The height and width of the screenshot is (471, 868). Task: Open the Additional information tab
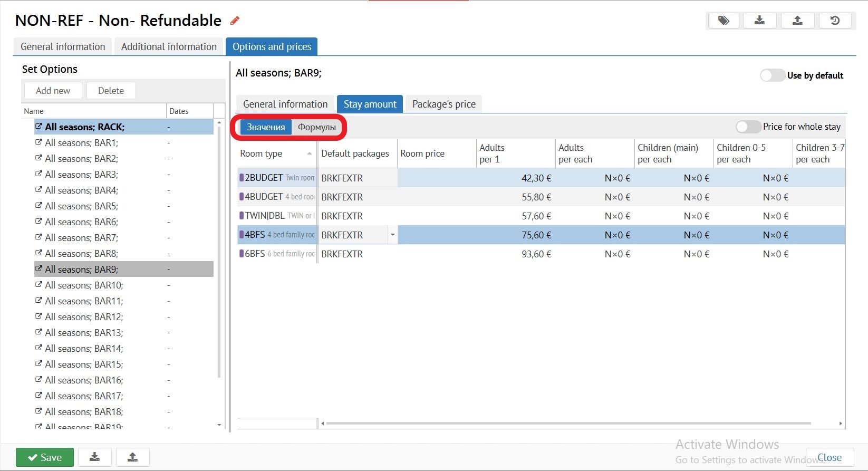(169, 46)
